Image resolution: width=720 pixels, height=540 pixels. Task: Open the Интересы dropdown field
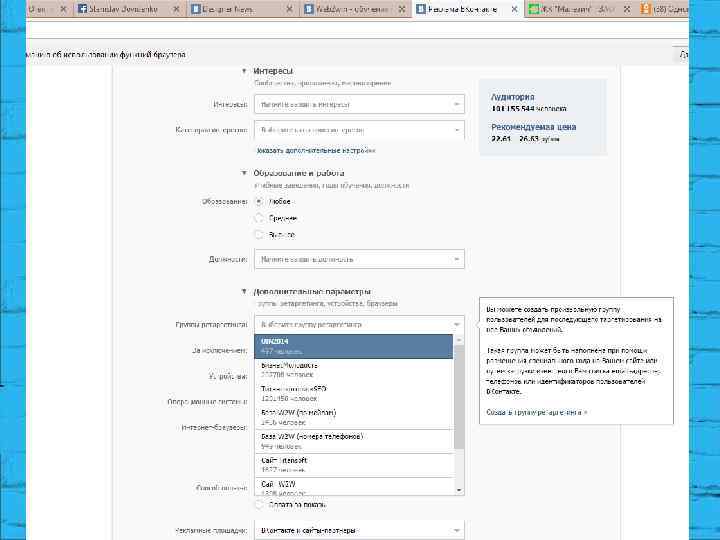(x=360, y=104)
